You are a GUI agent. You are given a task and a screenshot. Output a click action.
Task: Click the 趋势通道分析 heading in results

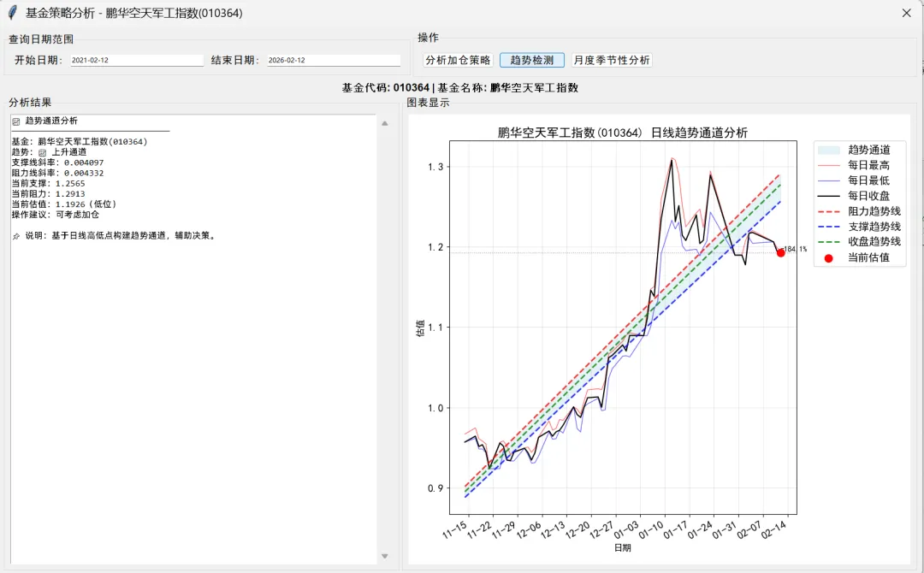(51, 121)
